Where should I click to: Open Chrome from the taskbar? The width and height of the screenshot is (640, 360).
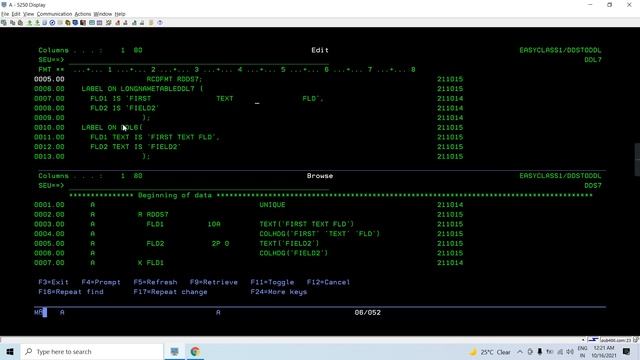pyautogui.click(x=195, y=351)
